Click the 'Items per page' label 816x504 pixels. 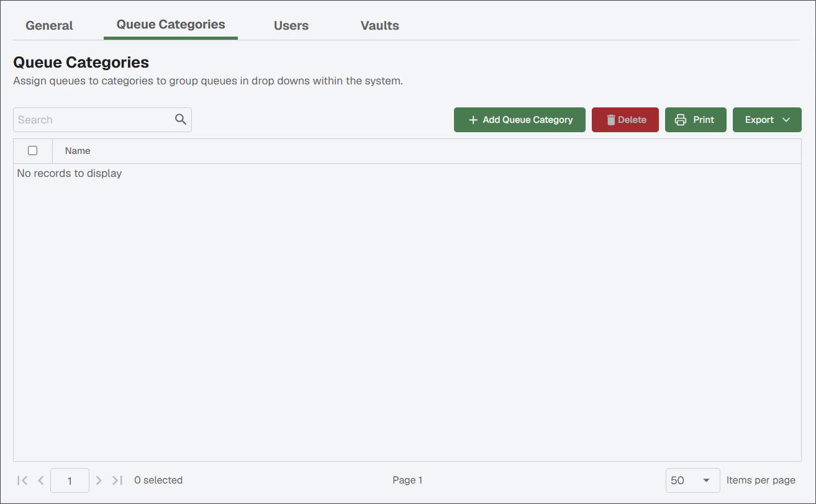tap(761, 480)
